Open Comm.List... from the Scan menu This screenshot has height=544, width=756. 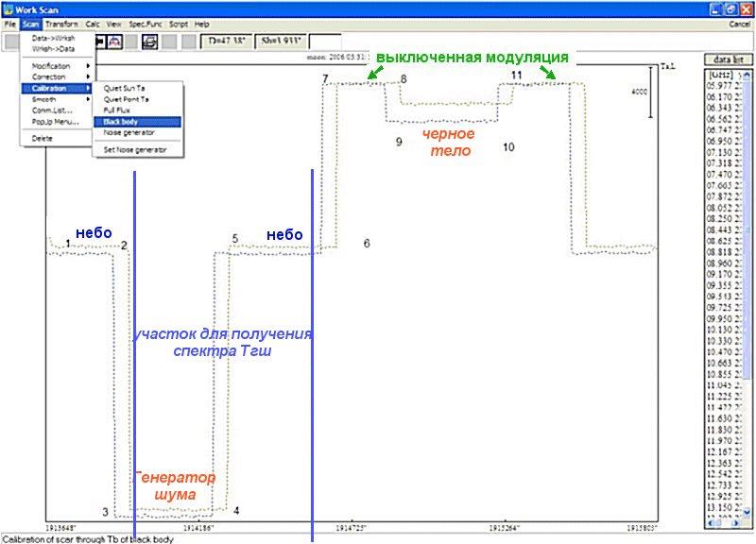pos(57,110)
